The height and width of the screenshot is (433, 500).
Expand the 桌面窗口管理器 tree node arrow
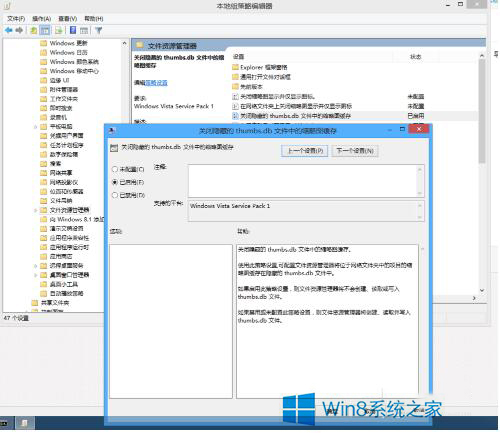pos(36,275)
